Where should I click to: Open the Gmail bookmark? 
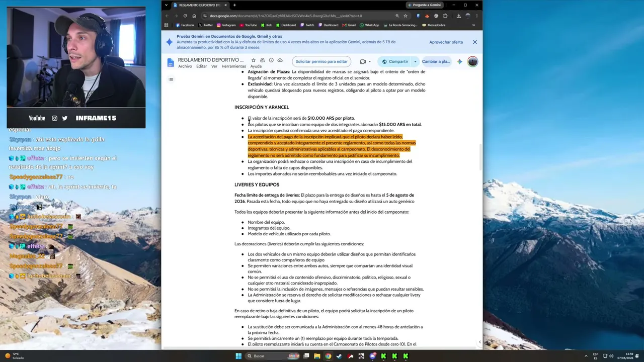pyautogui.click(x=349, y=25)
